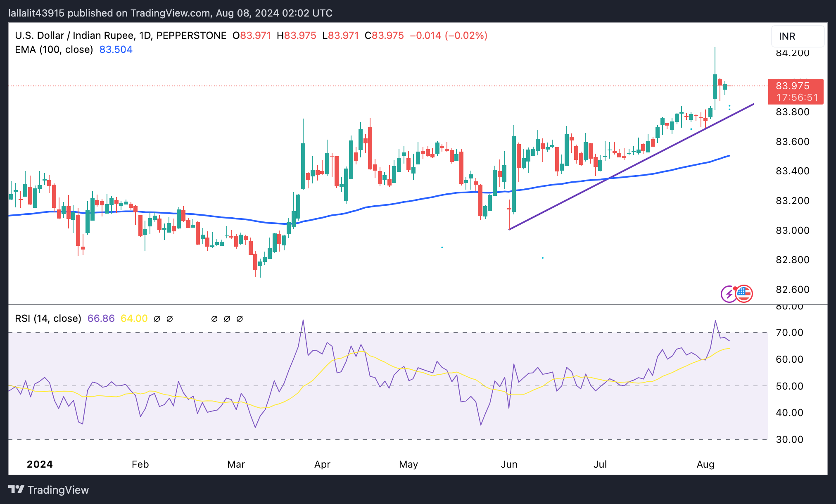Click the purple lightning bolt event icon

[729, 294]
